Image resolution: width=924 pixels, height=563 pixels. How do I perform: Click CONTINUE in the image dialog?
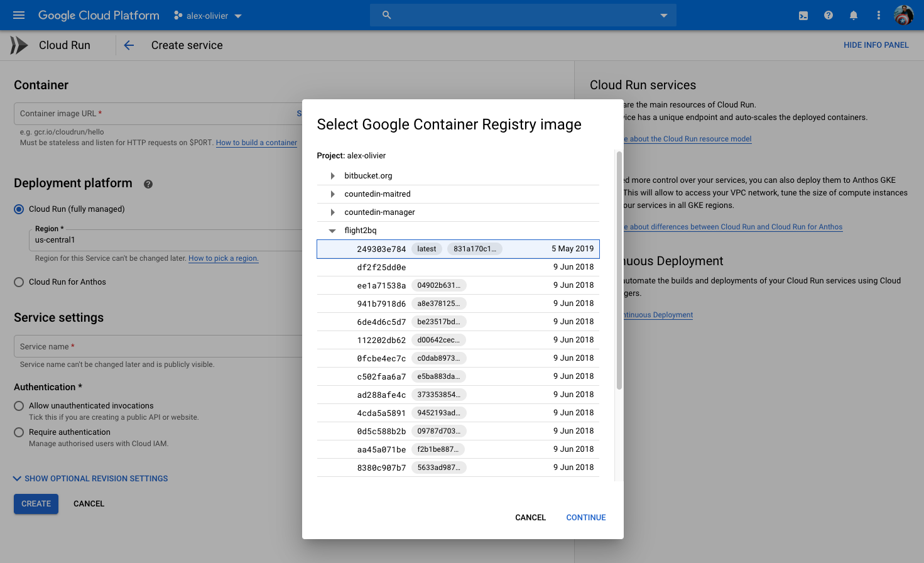(586, 518)
